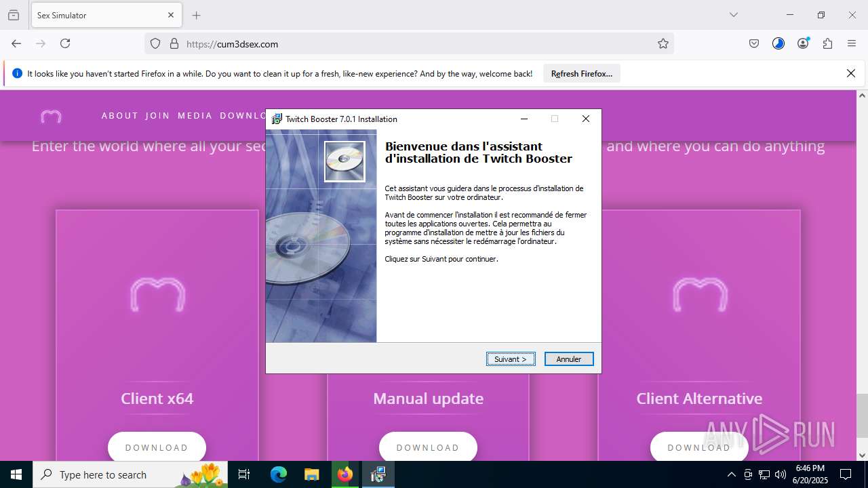Open the ABOUT menu item

(120, 116)
